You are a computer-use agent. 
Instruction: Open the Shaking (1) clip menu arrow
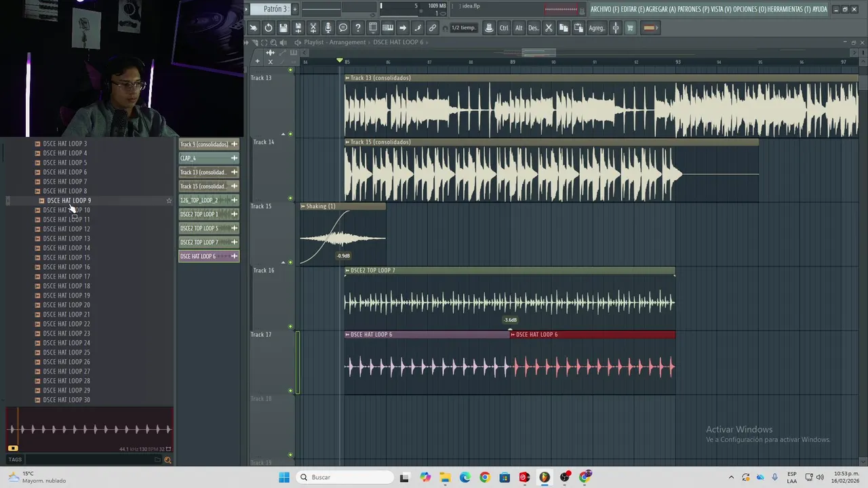pyautogui.click(x=303, y=206)
